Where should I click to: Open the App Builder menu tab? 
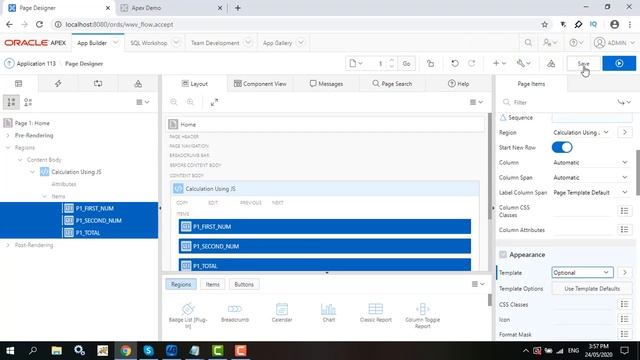coord(92,43)
